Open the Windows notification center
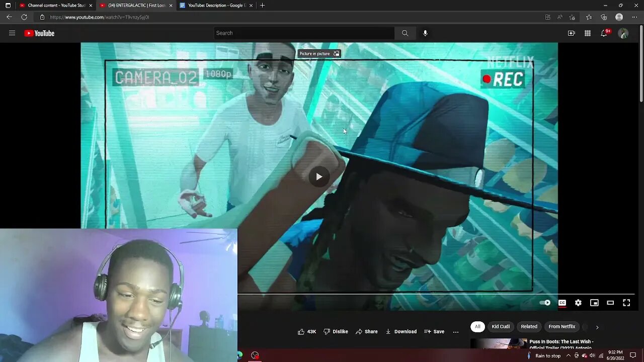644x362 pixels. pos(633,355)
